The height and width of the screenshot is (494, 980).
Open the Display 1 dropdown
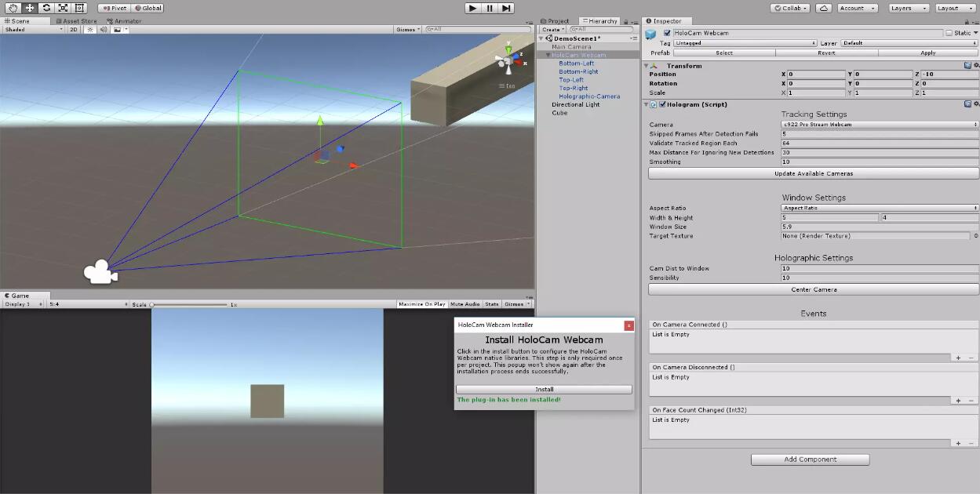24,304
